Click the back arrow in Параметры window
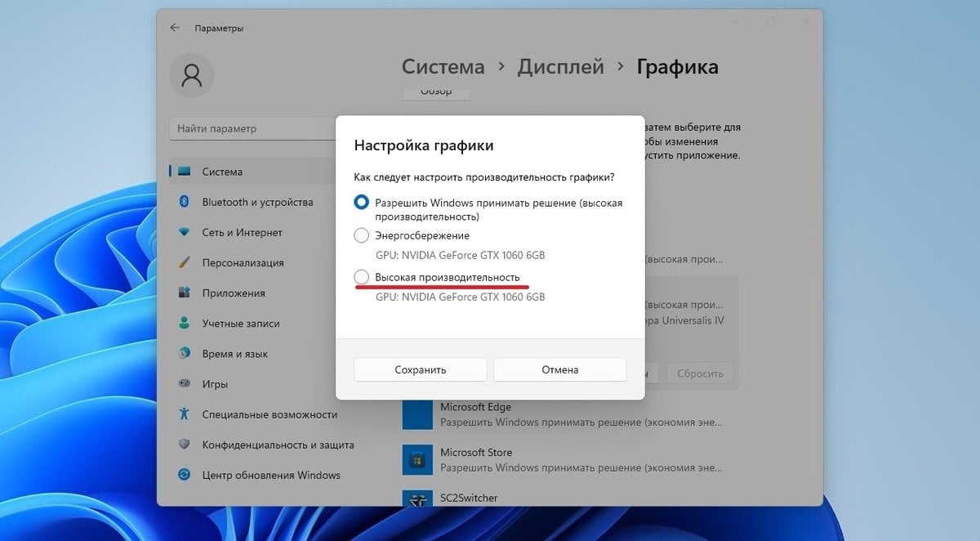 point(175,28)
